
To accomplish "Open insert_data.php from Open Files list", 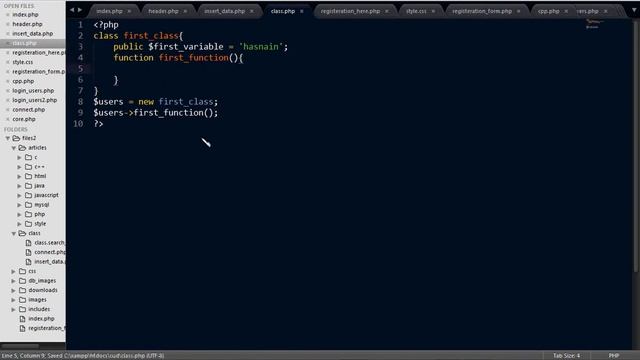I will [x=33, y=33].
